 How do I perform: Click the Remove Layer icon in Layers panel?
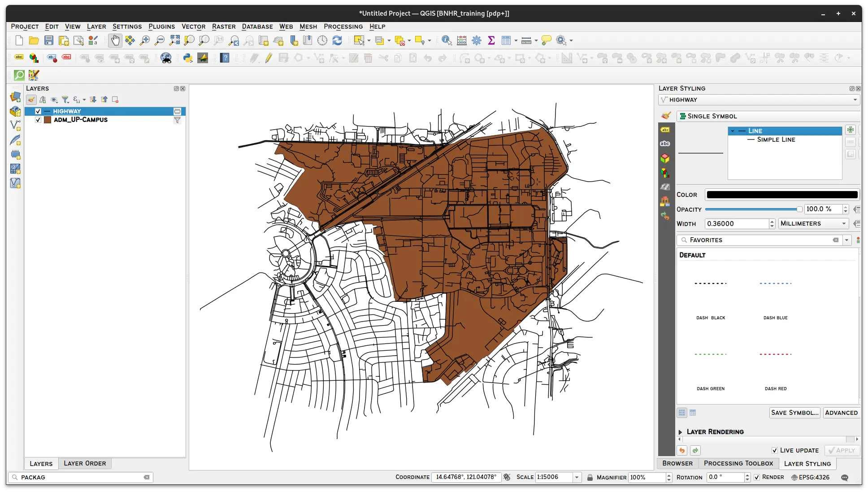[x=115, y=100]
